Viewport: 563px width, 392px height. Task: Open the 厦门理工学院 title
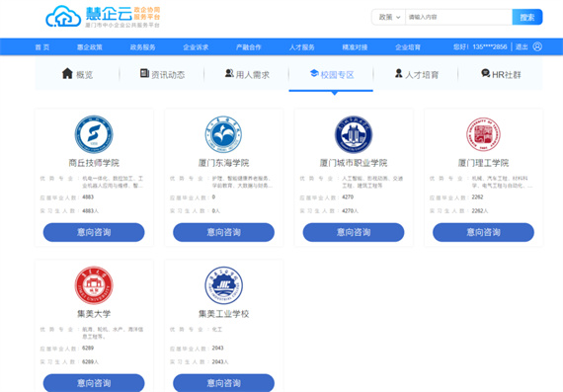483,163
